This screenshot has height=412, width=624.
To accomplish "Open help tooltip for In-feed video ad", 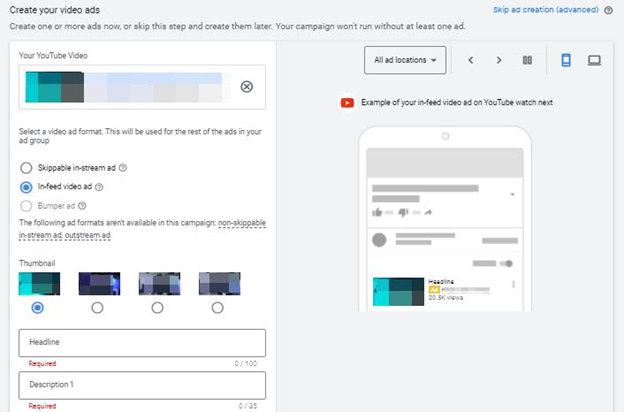I will click(100, 186).
